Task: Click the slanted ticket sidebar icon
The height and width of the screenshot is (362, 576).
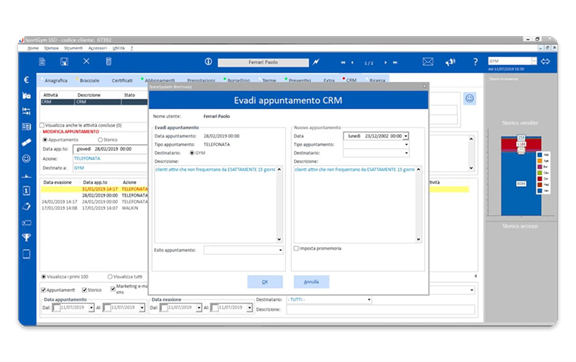Action: 26,143
